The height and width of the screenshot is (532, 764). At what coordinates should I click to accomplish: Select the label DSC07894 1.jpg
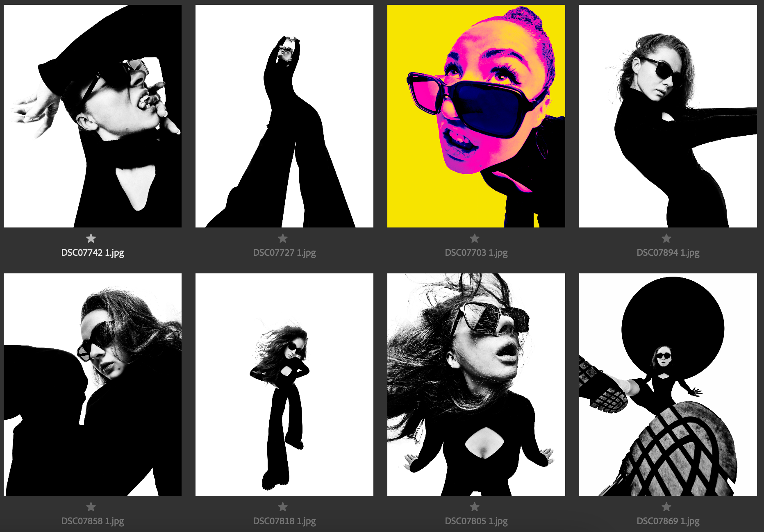[668, 252]
